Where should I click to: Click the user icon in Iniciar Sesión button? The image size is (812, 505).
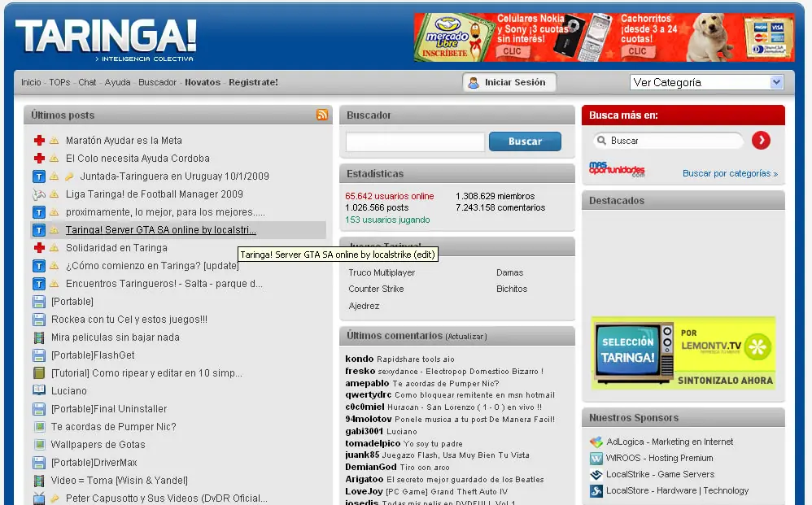point(473,83)
